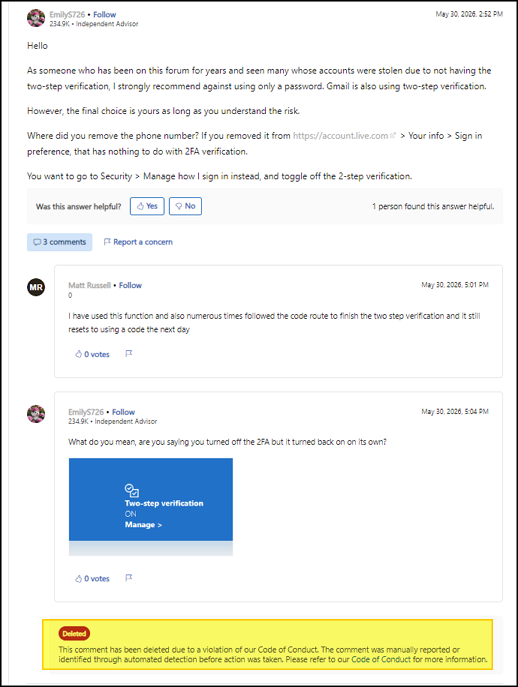Open the Two-step verification screenshot image

point(151,507)
